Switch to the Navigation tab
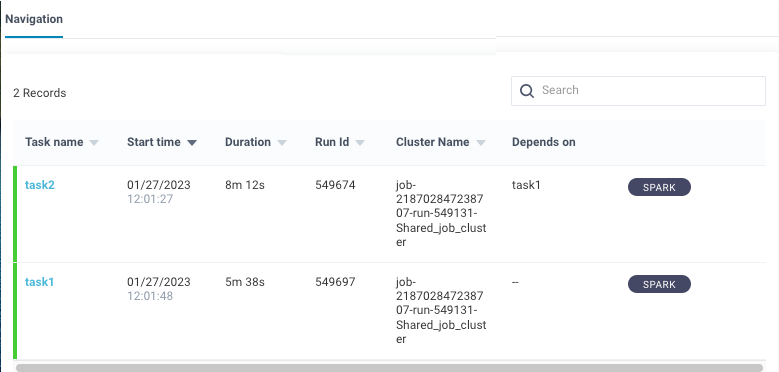Image resolution: width=779 pixels, height=372 pixels. pos(34,19)
